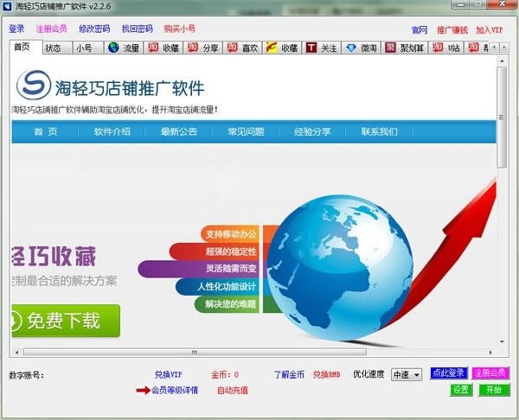This screenshot has width=519, height=420.
Task: Click the 推广赚钱 link
Action: (x=452, y=30)
